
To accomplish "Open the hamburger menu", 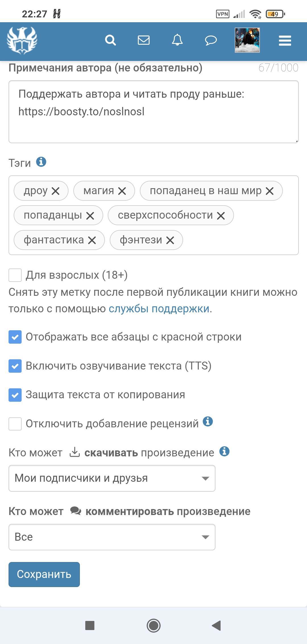I will [x=285, y=41].
